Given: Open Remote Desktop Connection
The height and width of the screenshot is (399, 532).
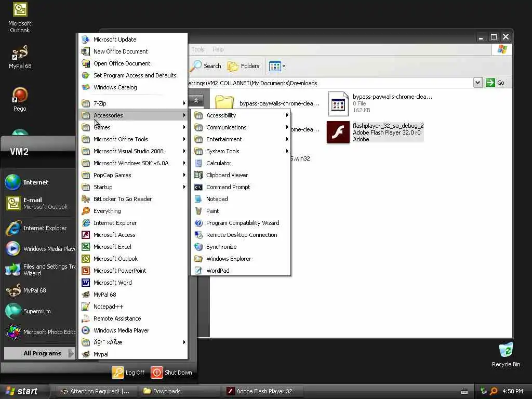Looking at the screenshot, I should tap(241, 235).
